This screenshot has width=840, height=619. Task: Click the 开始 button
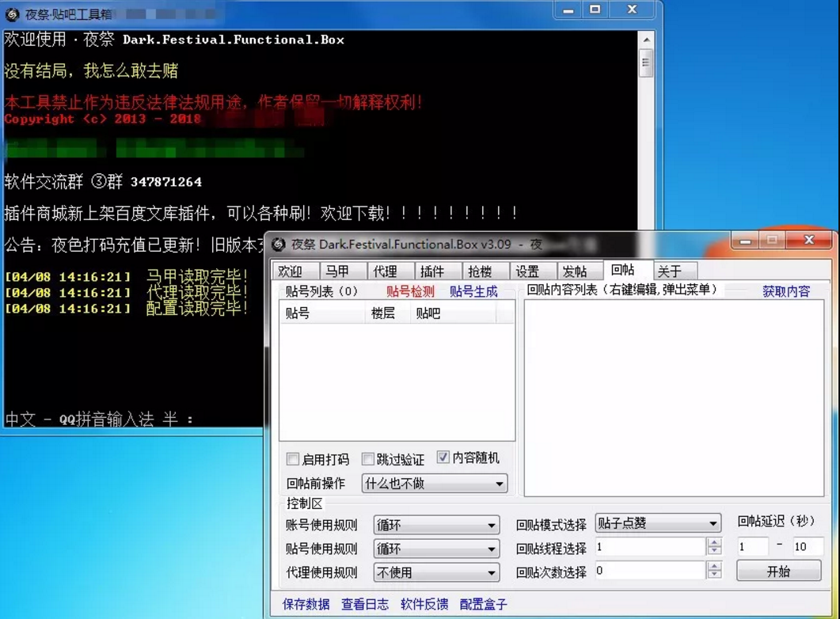click(x=778, y=571)
